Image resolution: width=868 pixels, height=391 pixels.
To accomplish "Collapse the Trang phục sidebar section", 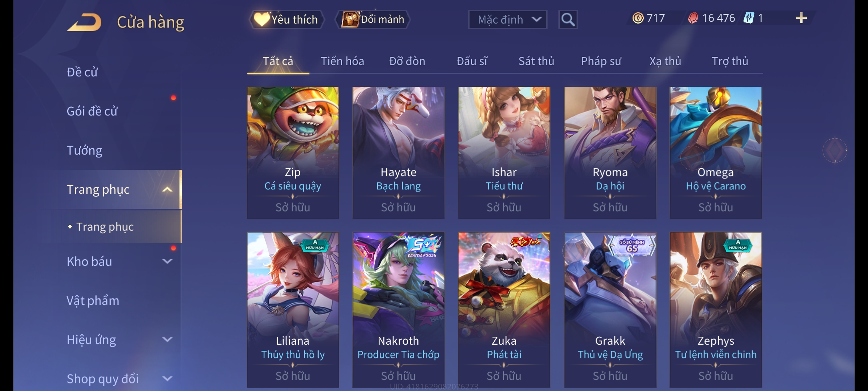I will (167, 189).
